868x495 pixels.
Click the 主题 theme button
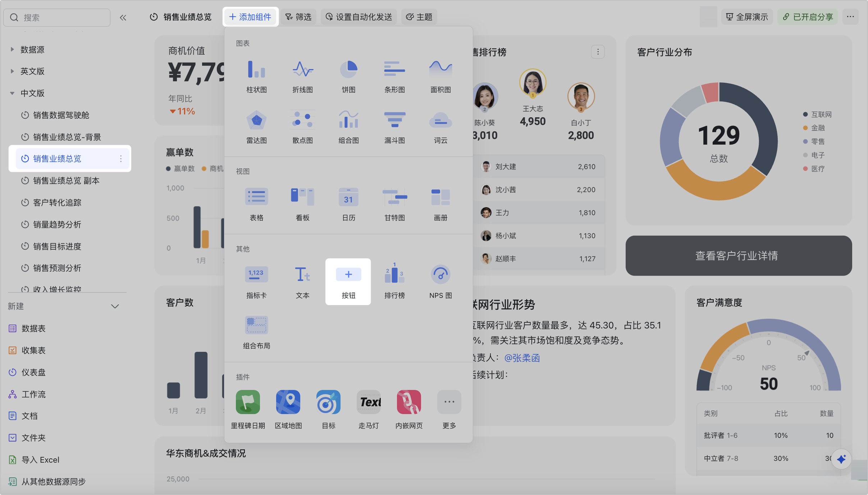coord(419,17)
